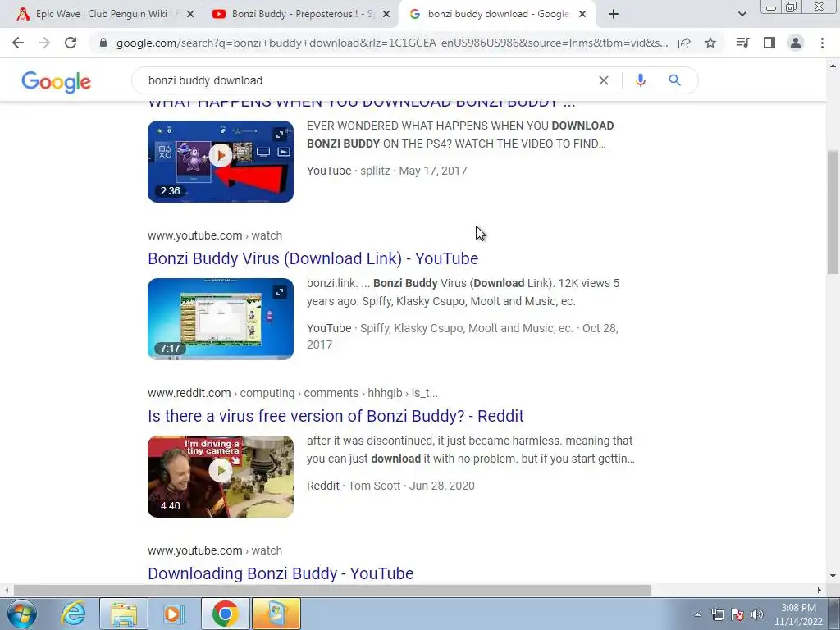840x630 pixels.
Task: Click the forward navigation arrow
Action: (44, 43)
